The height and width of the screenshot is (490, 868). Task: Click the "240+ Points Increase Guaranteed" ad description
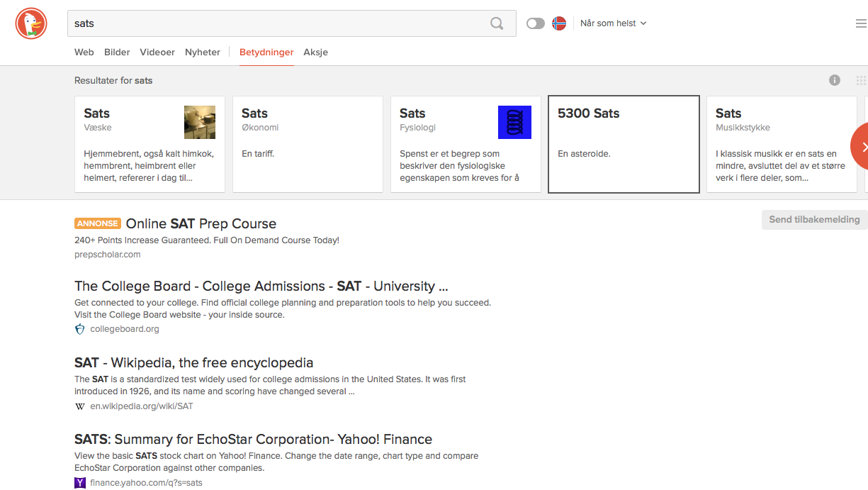click(207, 240)
